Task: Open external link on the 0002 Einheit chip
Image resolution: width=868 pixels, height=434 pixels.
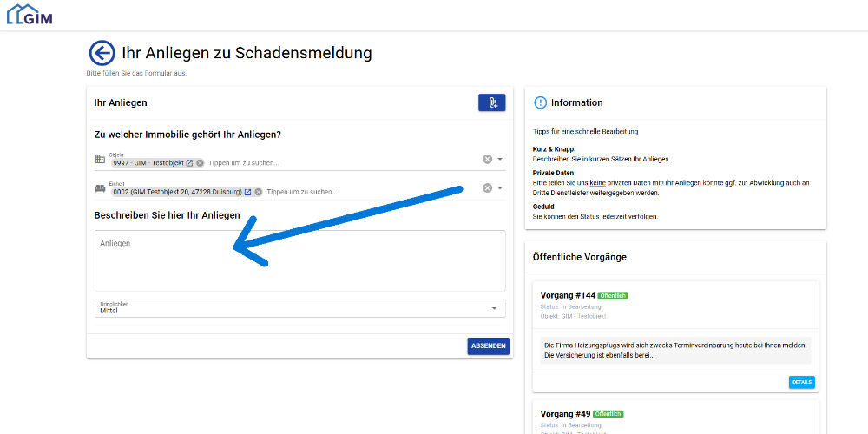Action: (x=247, y=192)
